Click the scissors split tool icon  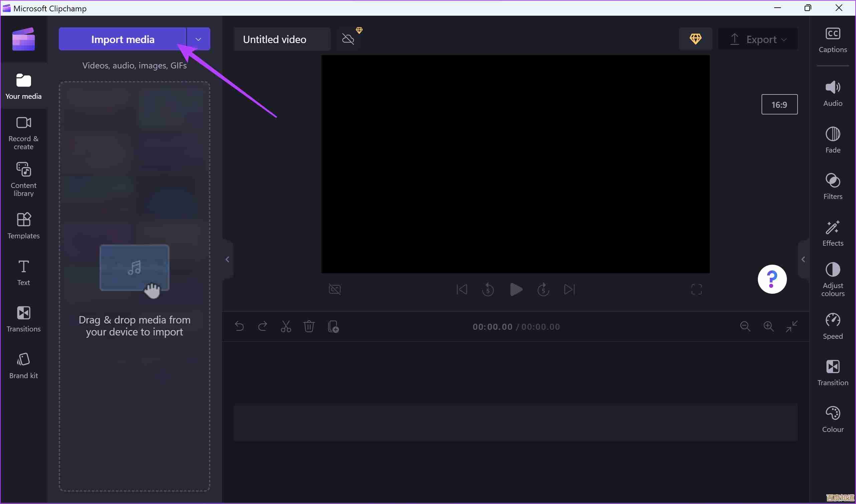(x=286, y=326)
